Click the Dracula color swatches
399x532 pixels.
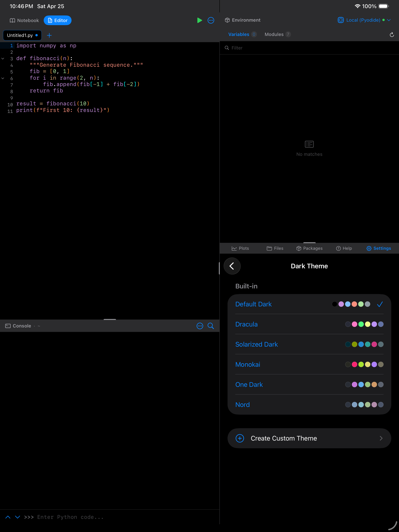(364, 324)
